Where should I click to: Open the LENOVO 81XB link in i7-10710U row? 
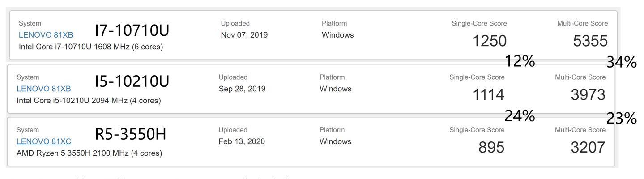46,35
